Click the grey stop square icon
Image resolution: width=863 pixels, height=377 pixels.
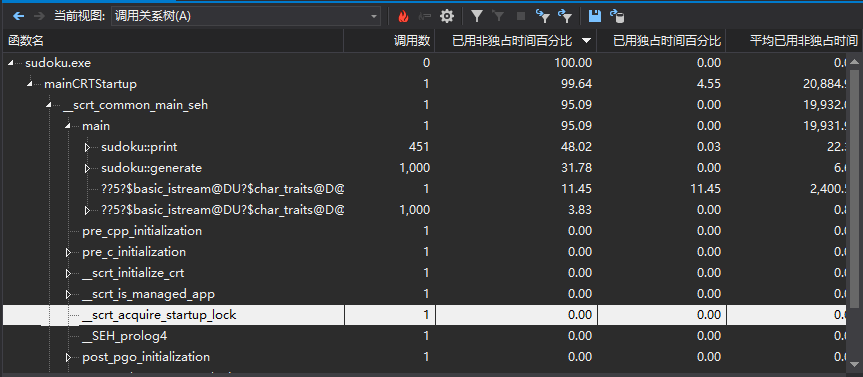(x=521, y=16)
